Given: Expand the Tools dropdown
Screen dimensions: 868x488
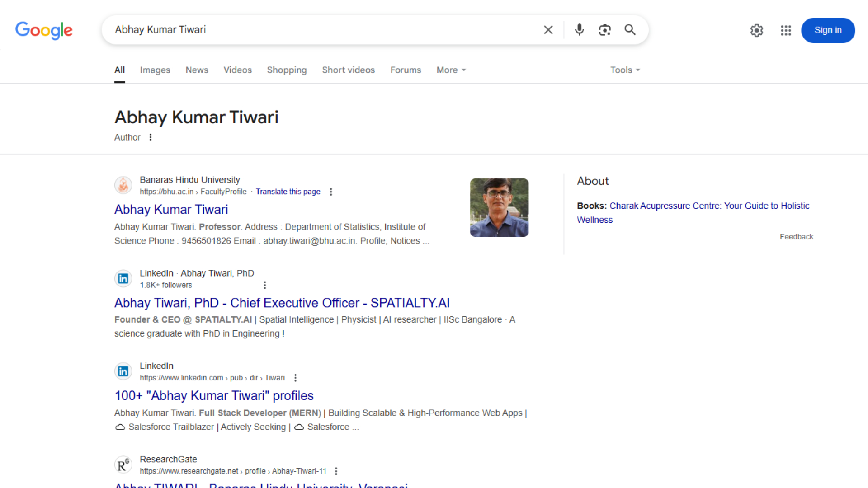Looking at the screenshot, I should [x=625, y=70].
